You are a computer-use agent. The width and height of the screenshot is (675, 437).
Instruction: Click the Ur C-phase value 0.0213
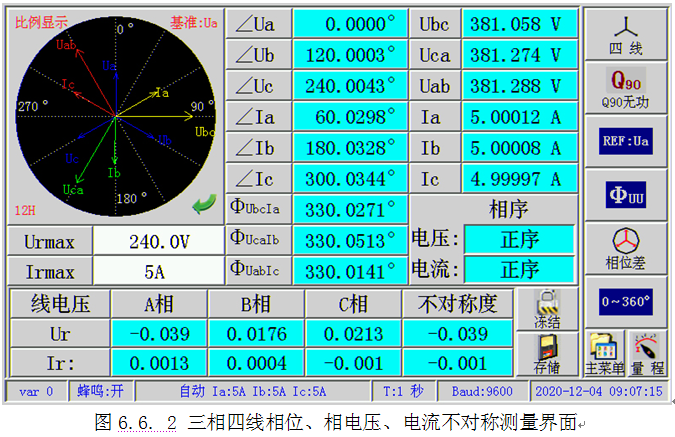pyautogui.click(x=353, y=334)
